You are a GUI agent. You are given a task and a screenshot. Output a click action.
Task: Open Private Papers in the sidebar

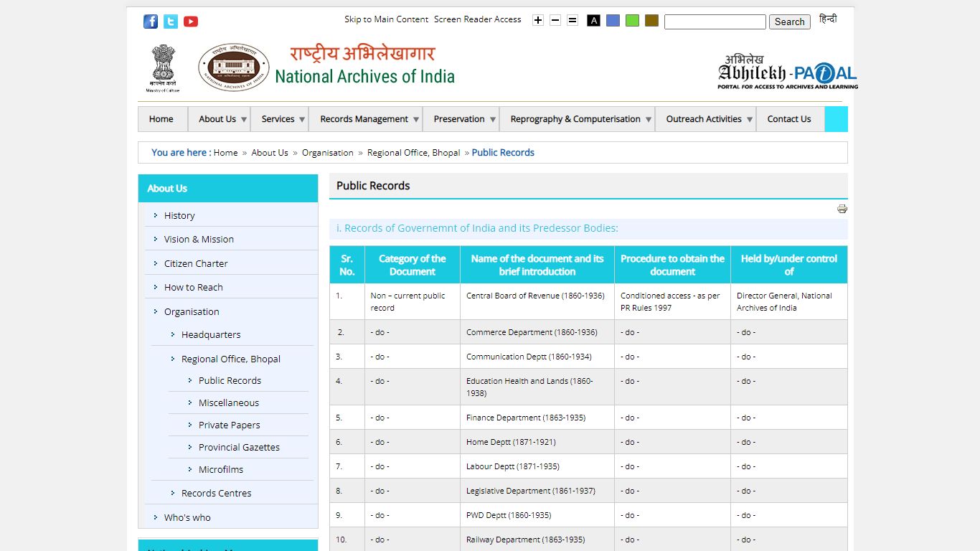point(230,425)
